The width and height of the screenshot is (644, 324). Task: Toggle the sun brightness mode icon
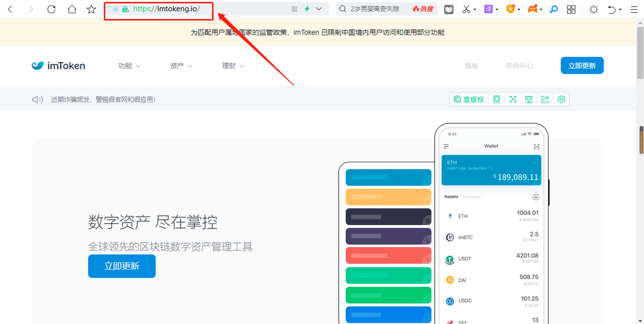[594, 9]
